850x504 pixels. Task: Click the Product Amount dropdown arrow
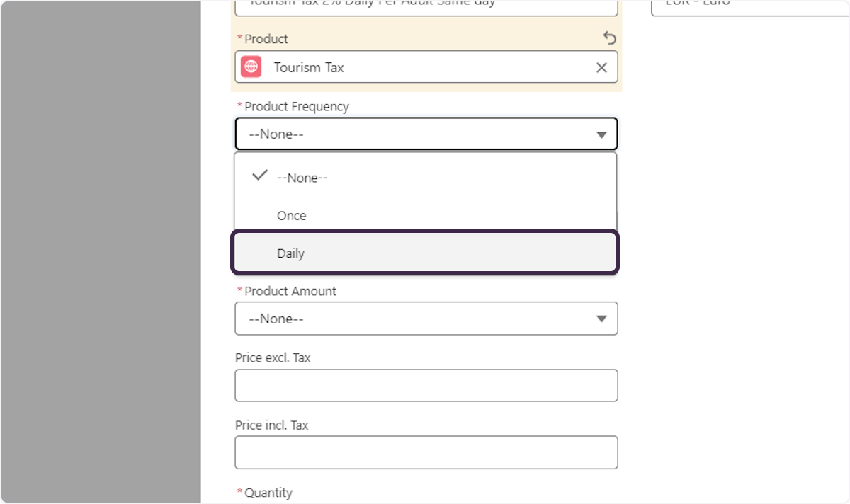601,319
